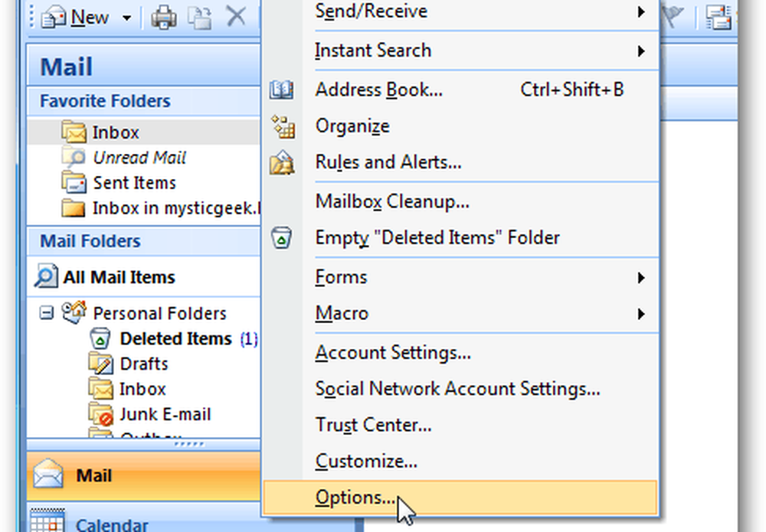Image resolution: width=766 pixels, height=532 pixels.
Task: Choose Address Book menu entry
Action: [461, 90]
